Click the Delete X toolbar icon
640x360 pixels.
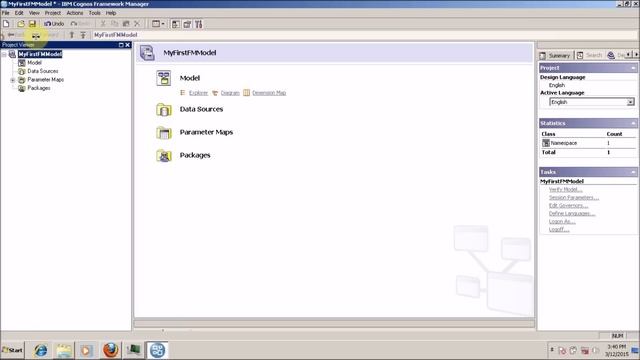coord(137,24)
